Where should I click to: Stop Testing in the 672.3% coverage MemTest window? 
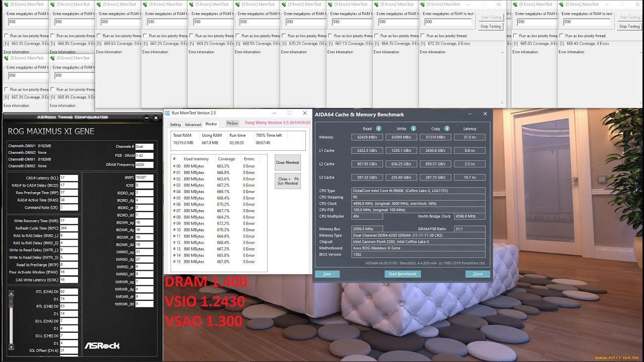pyautogui.click(x=491, y=26)
